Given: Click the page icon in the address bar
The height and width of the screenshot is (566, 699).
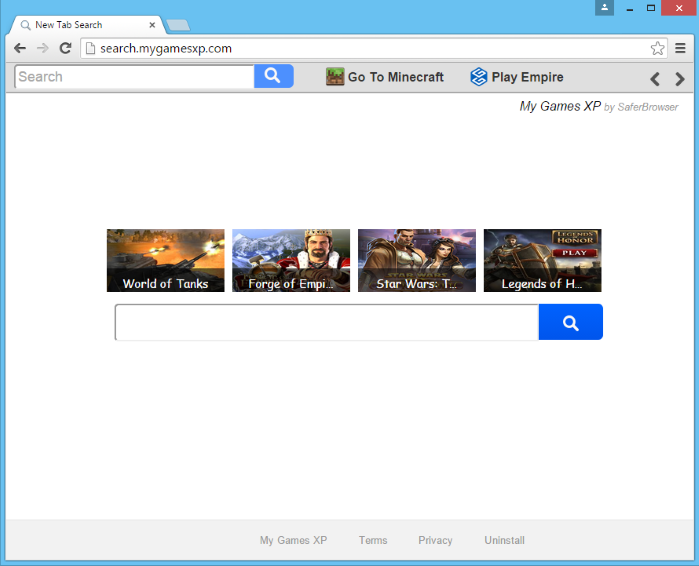Looking at the screenshot, I should (90, 48).
